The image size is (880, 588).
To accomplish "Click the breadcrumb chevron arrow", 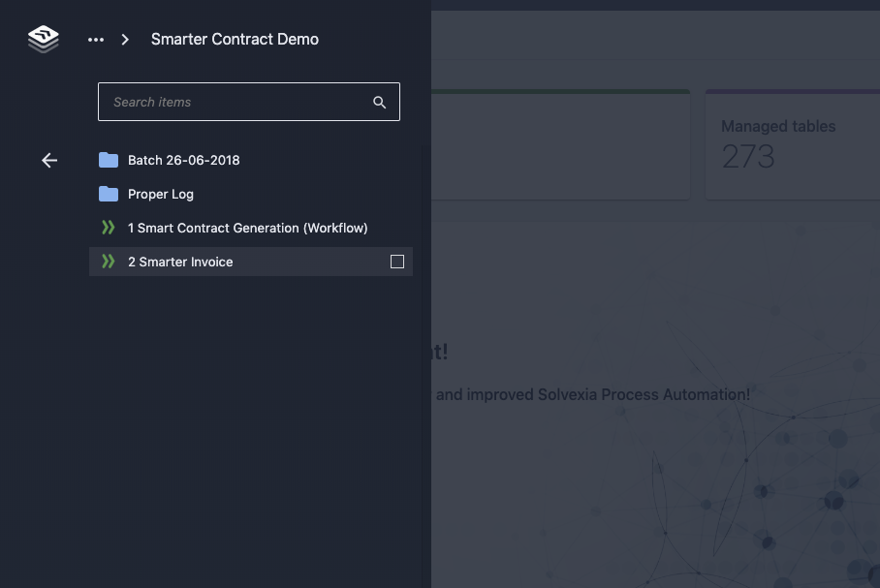I will [125, 40].
